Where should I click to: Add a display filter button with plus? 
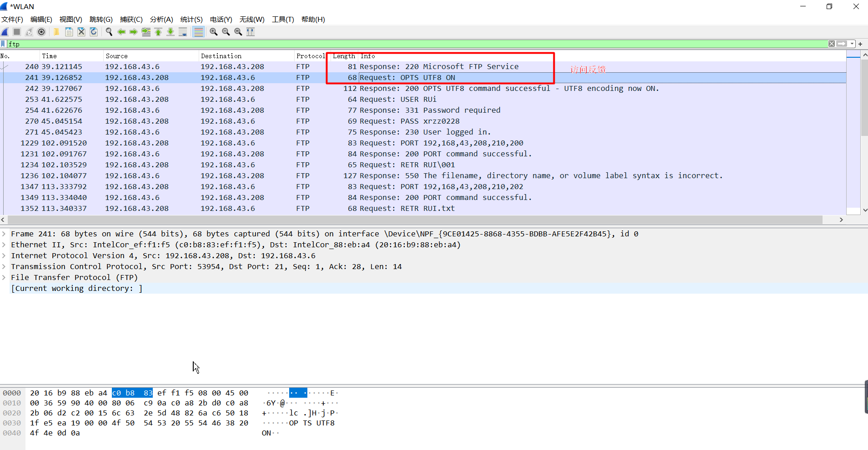point(860,44)
